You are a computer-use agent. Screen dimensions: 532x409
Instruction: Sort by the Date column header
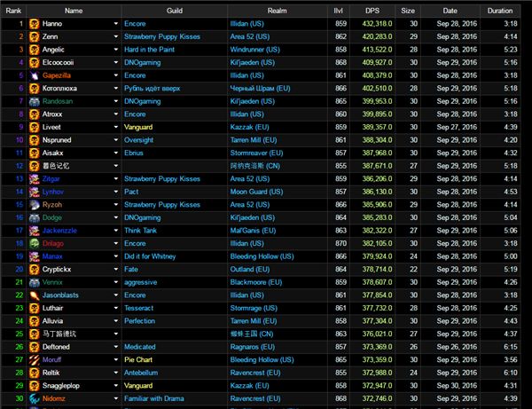[x=450, y=11]
